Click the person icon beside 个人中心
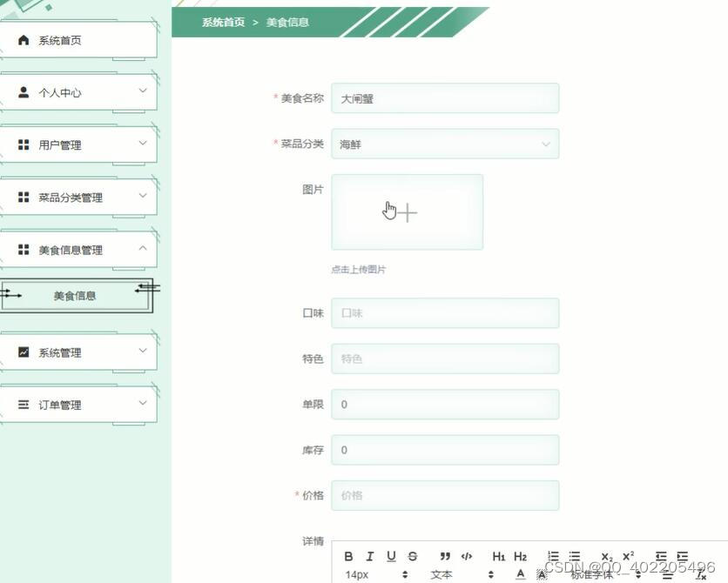 point(24,92)
